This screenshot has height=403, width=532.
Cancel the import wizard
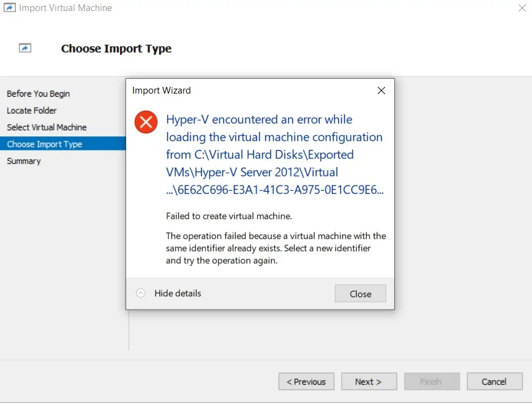point(494,382)
